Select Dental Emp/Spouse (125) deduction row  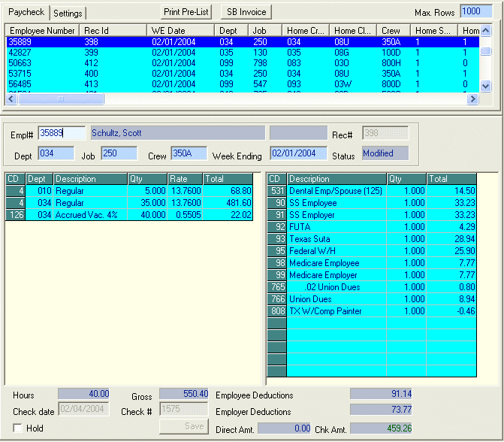[x=372, y=191]
